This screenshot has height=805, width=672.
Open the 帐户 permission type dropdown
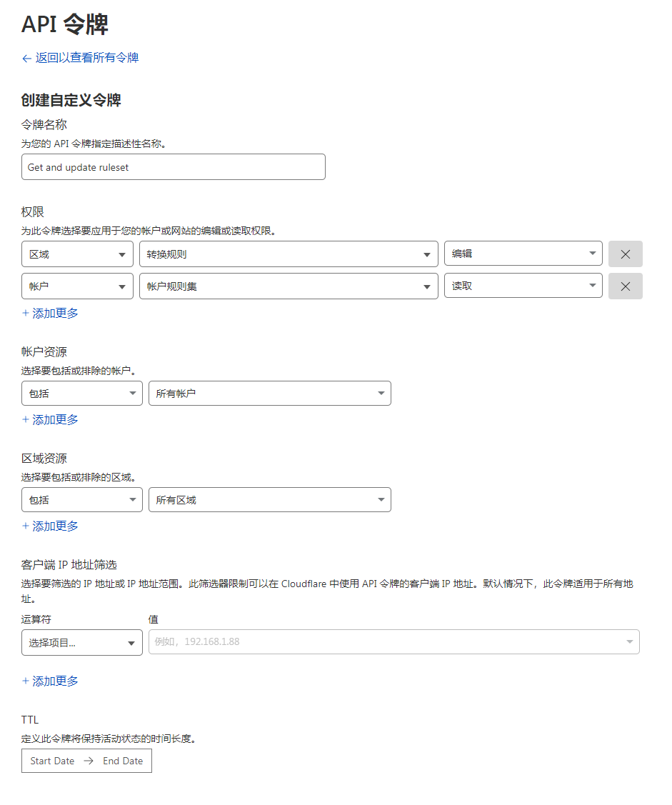(77, 286)
